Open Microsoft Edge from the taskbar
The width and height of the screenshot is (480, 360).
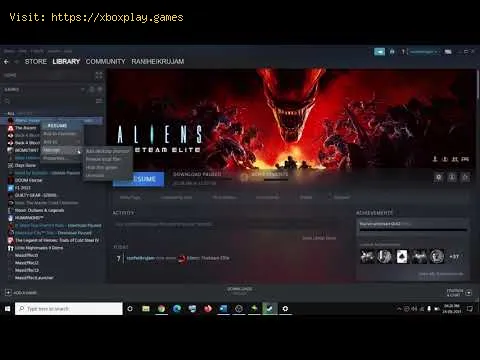[177, 309]
